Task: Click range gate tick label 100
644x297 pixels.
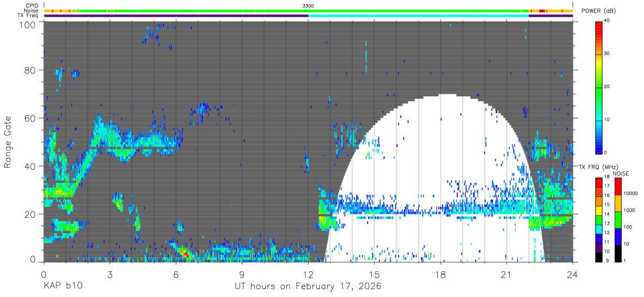Action: (x=27, y=25)
